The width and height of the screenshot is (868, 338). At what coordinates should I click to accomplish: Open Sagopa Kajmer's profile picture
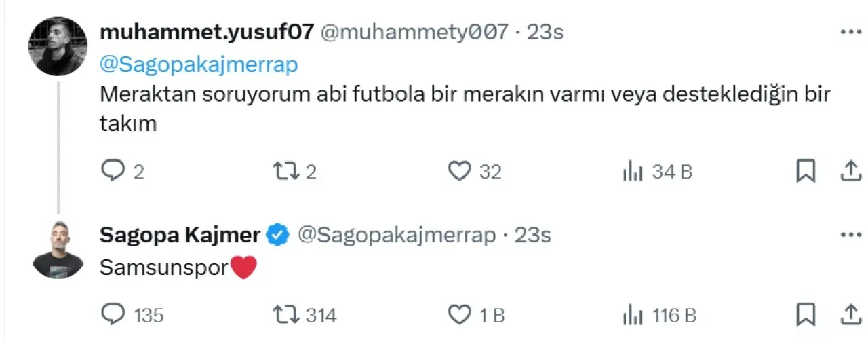pos(58,250)
